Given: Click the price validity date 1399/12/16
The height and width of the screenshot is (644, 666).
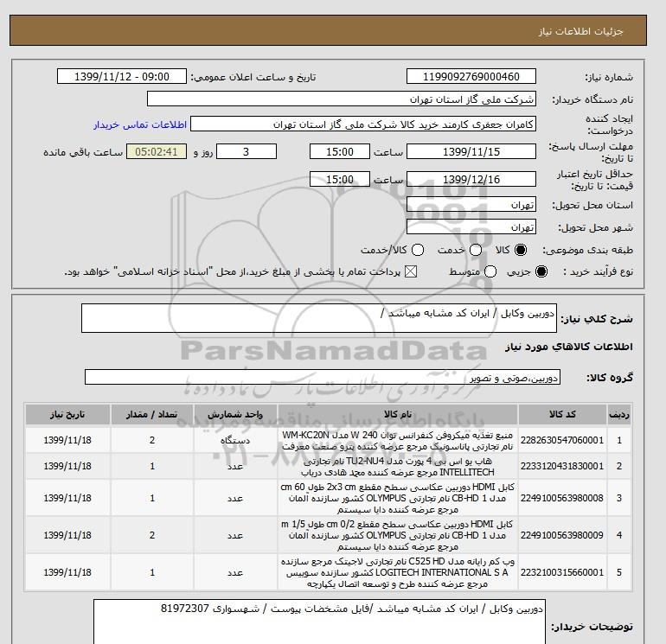Looking at the screenshot, I should click(x=471, y=179).
